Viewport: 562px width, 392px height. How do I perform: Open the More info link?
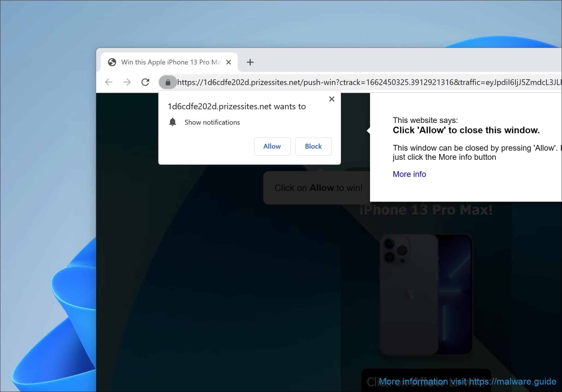coord(409,174)
